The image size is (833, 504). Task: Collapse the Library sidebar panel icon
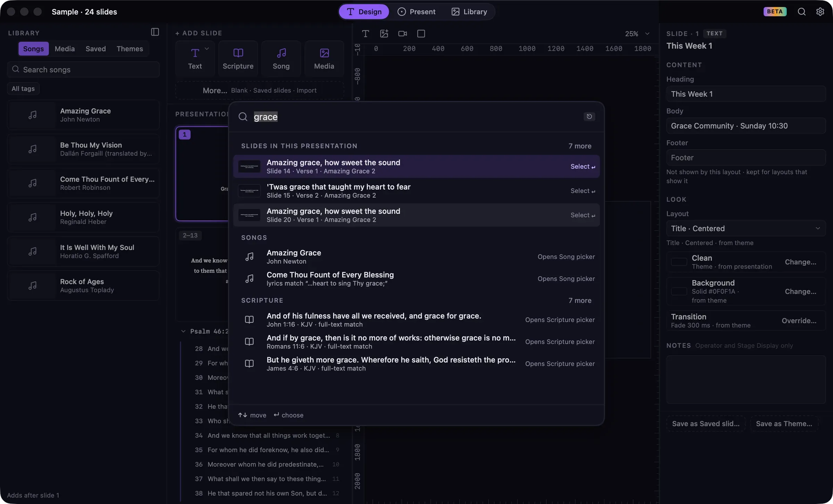click(x=155, y=32)
